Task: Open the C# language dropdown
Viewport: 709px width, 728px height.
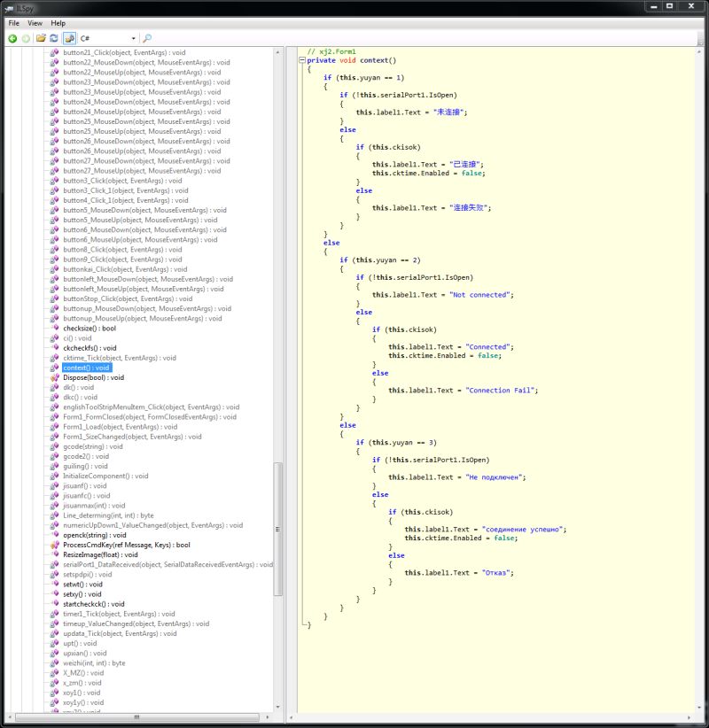Action: (x=133, y=37)
